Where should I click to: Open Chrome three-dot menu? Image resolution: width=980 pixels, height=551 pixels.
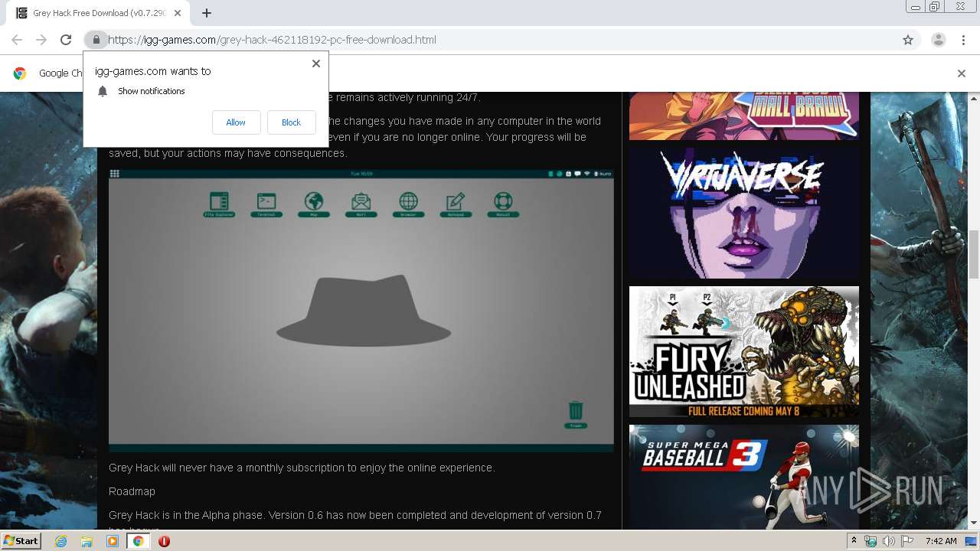(963, 40)
